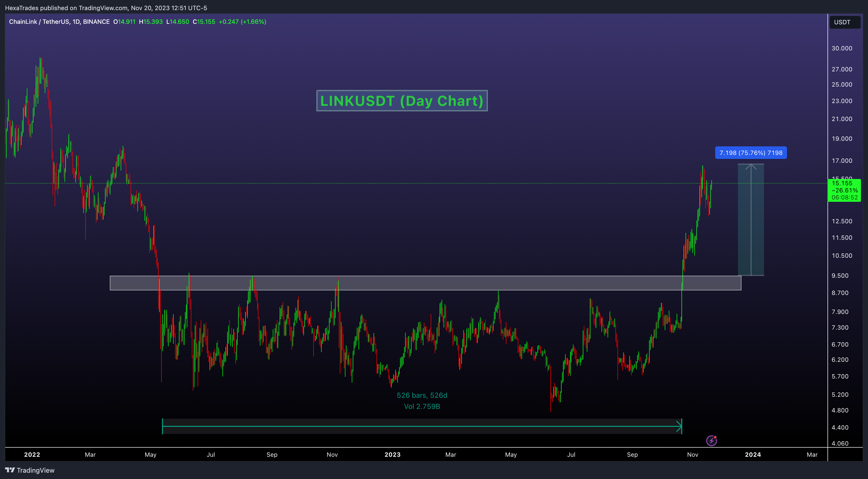Click the HexaTrades published on TradingView.com caption
This screenshot has height=479, width=868.
pos(106,8)
